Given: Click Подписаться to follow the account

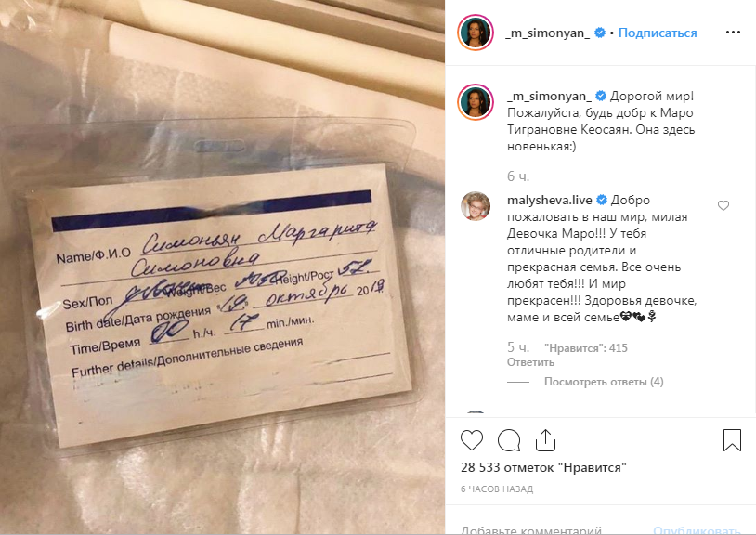Looking at the screenshot, I should [658, 33].
